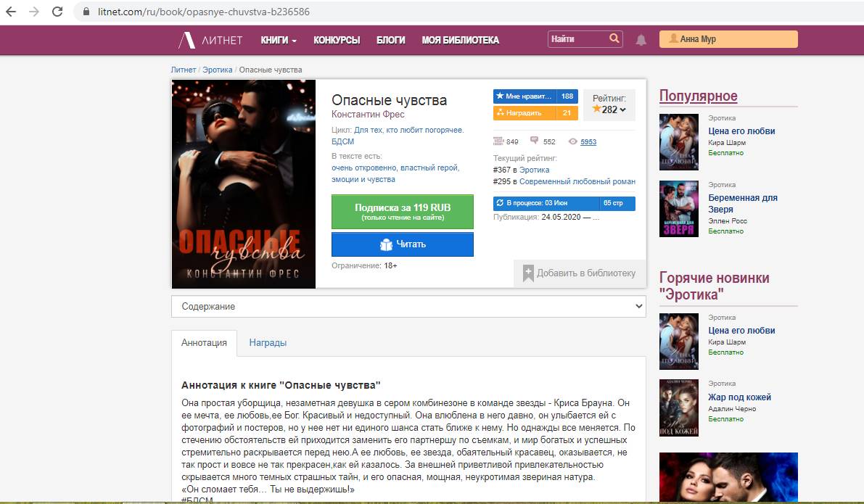Viewport: 864px width, 504px height.
Task: Click the views eye icon
Action: (573, 141)
